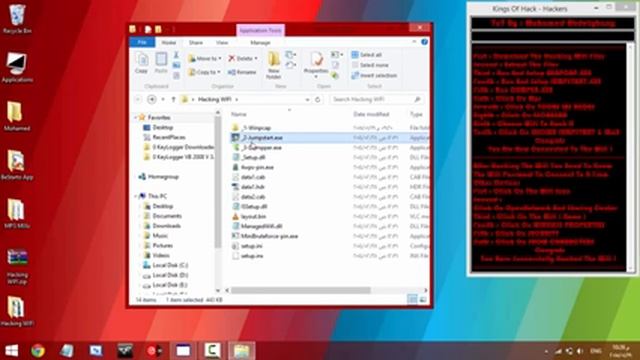The width and height of the screenshot is (640, 360).
Task: Click the Copy path icon
Action: [x=176, y=65]
